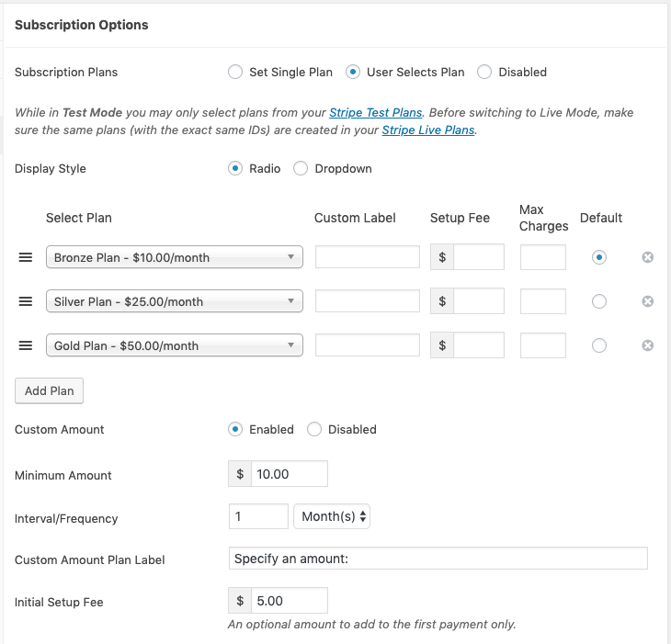Make Gold Plan the default
671x644 pixels.
(x=599, y=345)
